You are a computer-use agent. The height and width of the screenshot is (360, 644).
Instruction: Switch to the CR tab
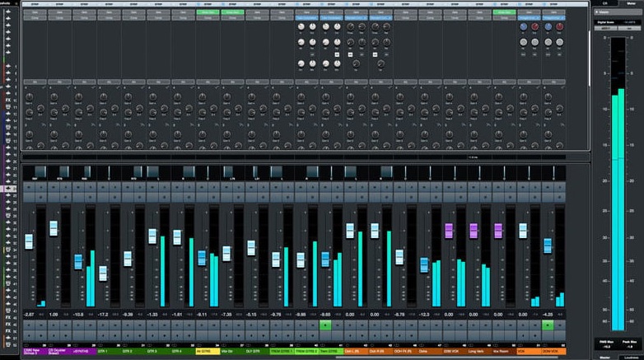tap(604, 2)
